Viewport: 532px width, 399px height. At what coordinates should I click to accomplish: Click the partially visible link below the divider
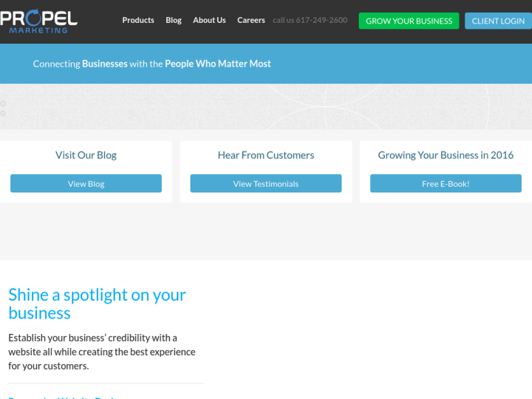63,397
